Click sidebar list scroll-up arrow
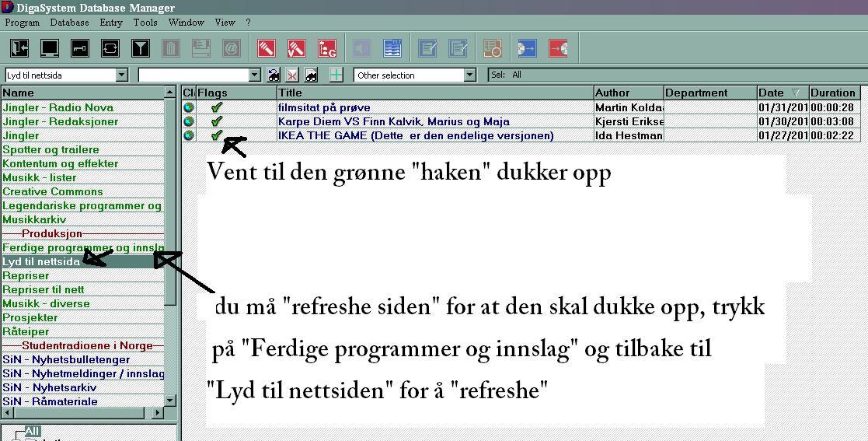The height and width of the screenshot is (441, 868). pyautogui.click(x=170, y=93)
